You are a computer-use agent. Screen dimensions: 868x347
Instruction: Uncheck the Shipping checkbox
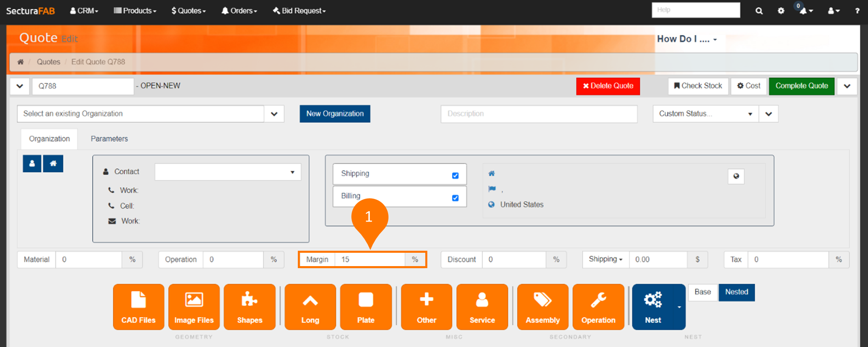pyautogui.click(x=455, y=176)
